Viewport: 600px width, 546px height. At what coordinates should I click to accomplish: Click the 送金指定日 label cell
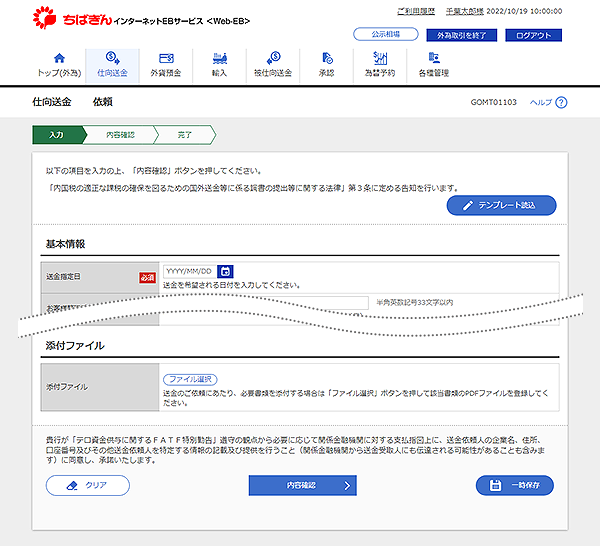pyautogui.click(x=100, y=277)
